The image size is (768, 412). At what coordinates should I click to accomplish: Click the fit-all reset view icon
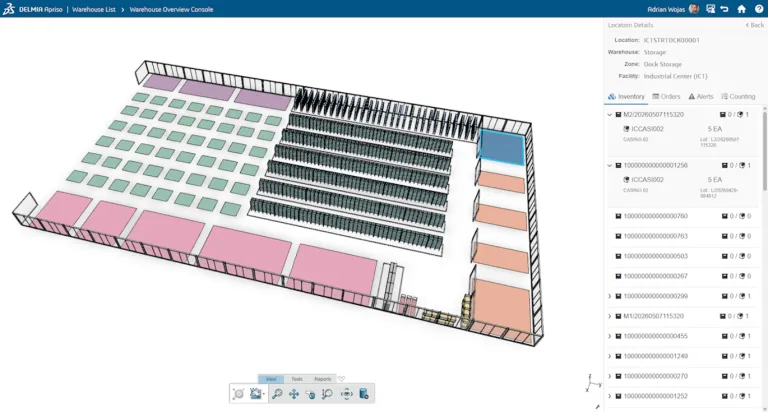click(x=239, y=393)
